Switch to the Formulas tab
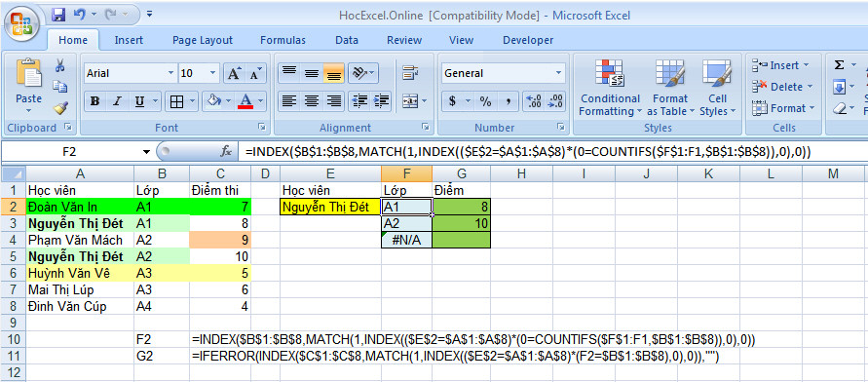Screen dimensions: 868x382 283,40
